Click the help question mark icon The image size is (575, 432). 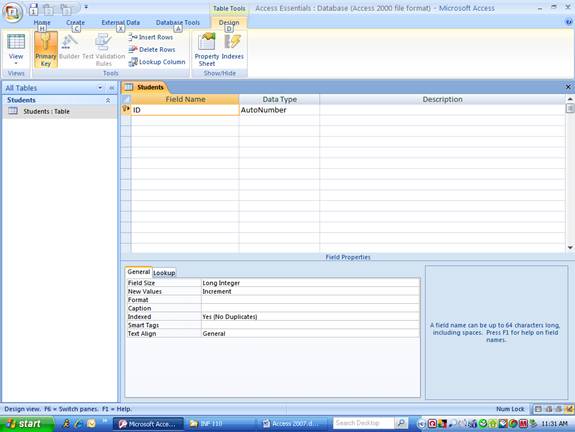click(569, 22)
